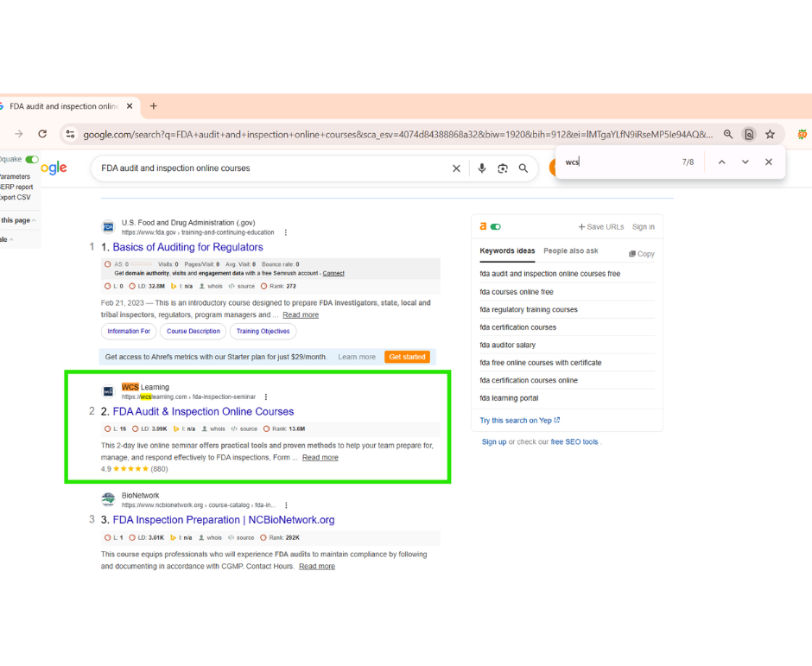Open Google Lens image search icon

coord(503,168)
